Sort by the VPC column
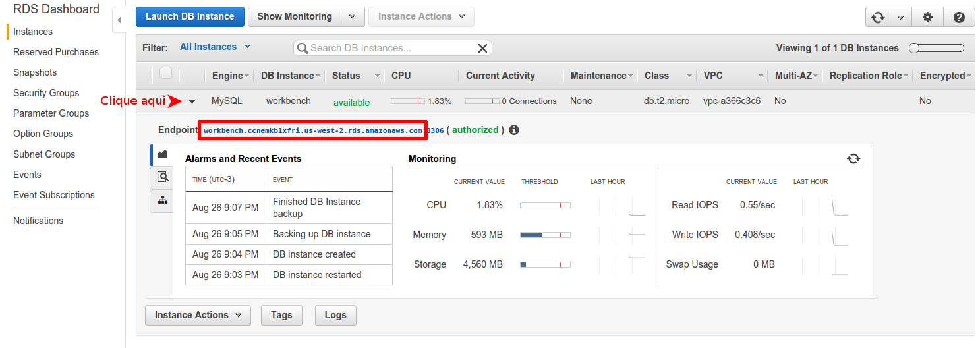The image size is (980, 348). coord(734,76)
